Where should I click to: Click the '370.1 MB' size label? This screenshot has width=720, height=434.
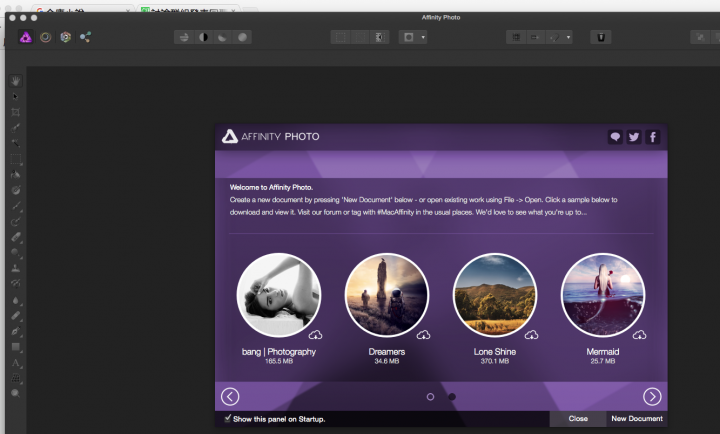[x=495, y=361]
